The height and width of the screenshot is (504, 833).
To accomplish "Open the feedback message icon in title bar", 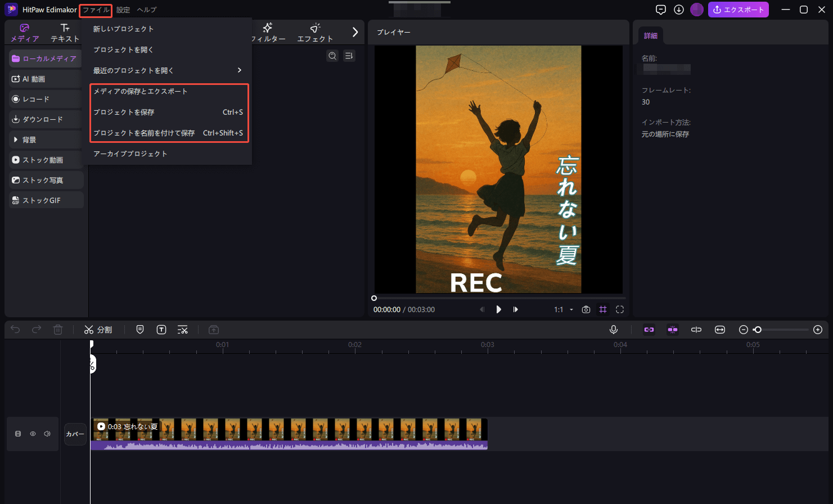I will [661, 10].
